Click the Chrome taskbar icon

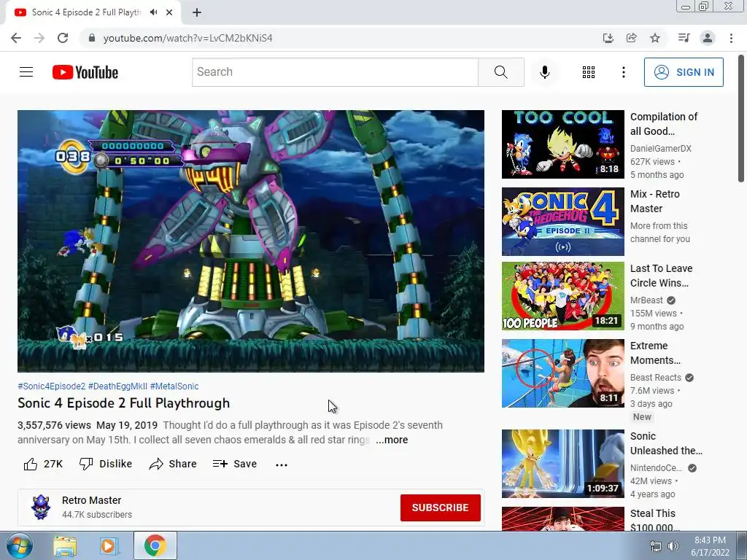[x=155, y=545]
